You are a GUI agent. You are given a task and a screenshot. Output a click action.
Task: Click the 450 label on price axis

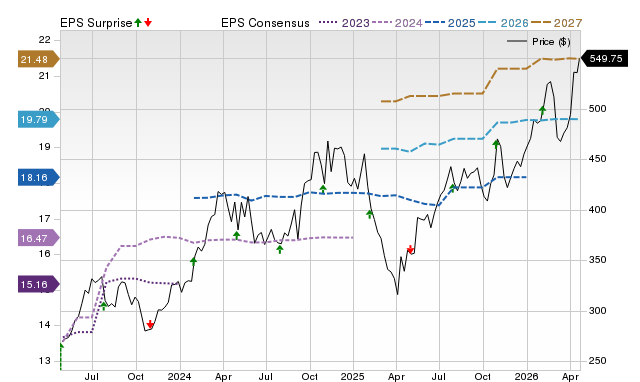597,159
